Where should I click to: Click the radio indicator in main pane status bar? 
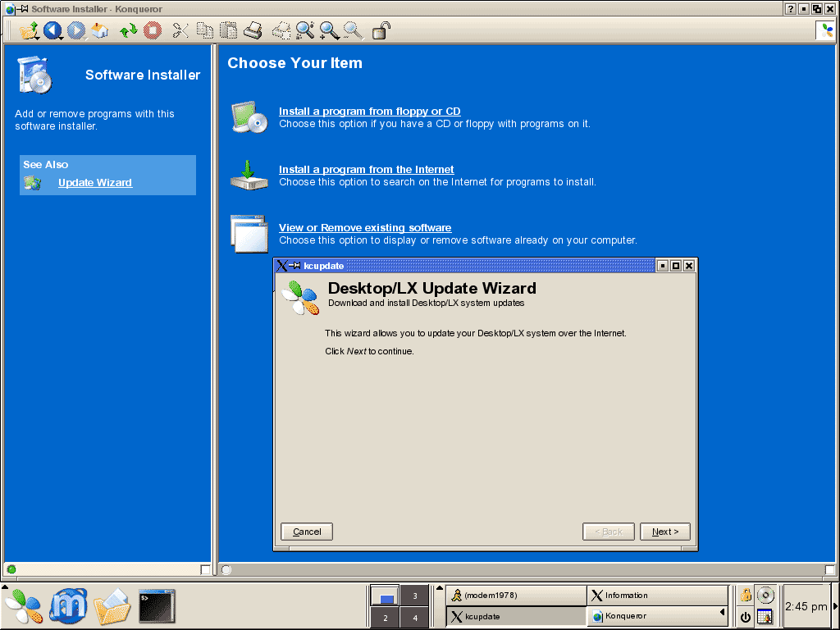pyautogui.click(x=226, y=569)
